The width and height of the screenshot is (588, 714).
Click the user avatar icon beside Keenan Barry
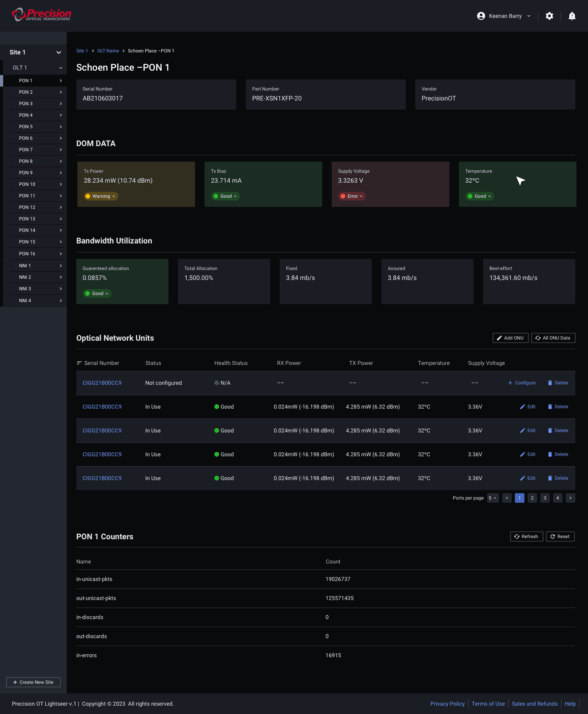[481, 16]
